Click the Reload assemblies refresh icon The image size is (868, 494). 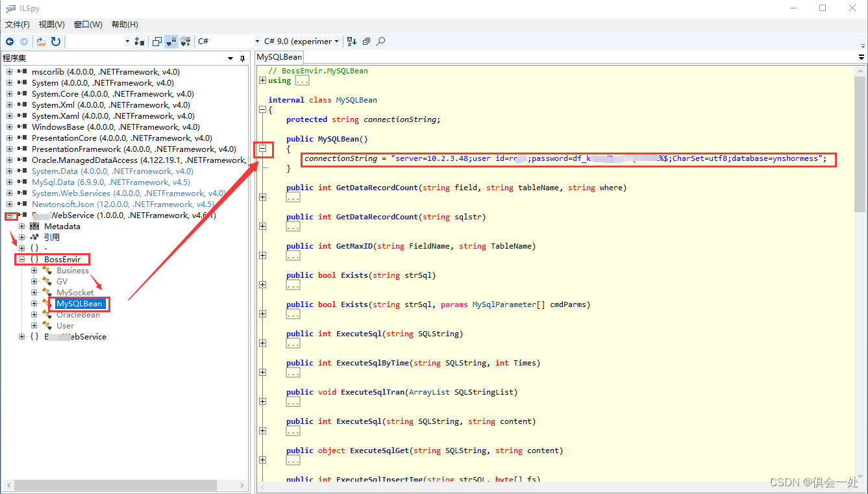pyautogui.click(x=56, y=42)
